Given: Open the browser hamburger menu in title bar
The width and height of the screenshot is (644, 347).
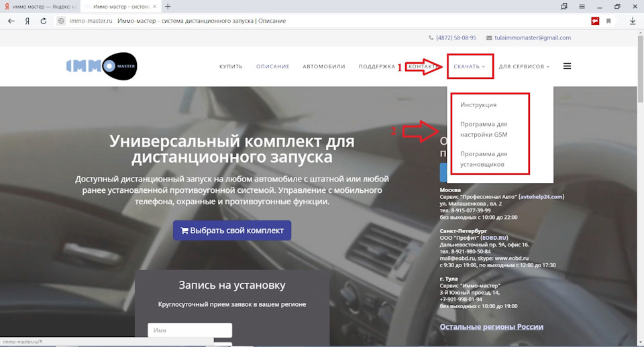Looking at the screenshot, I should click(x=582, y=7).
